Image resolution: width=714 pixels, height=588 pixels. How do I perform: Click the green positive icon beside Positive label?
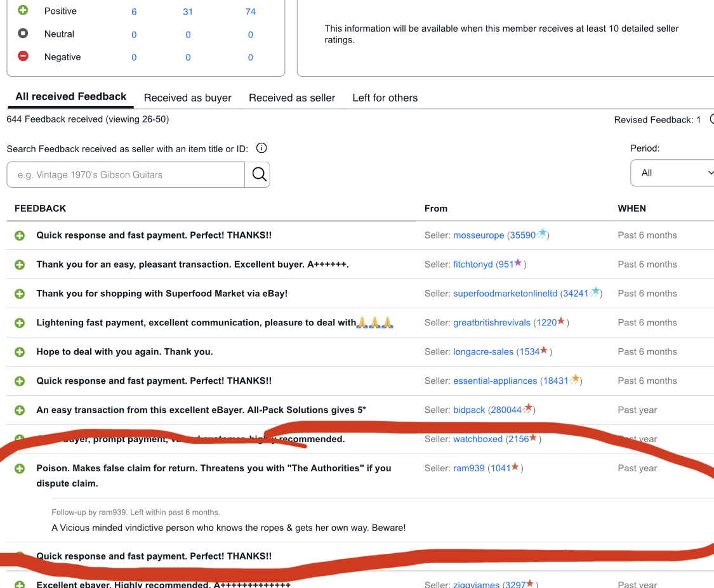[x=23, y=11]
